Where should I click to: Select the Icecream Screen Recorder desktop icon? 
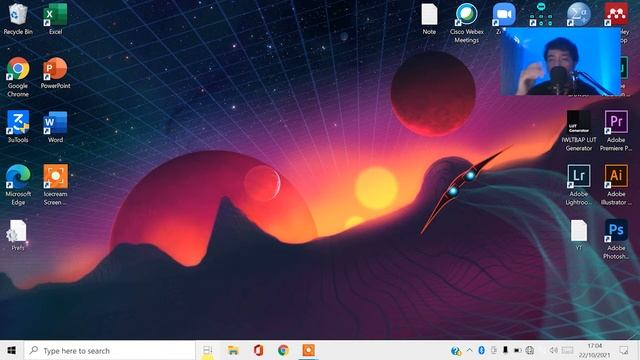point(56,185)
